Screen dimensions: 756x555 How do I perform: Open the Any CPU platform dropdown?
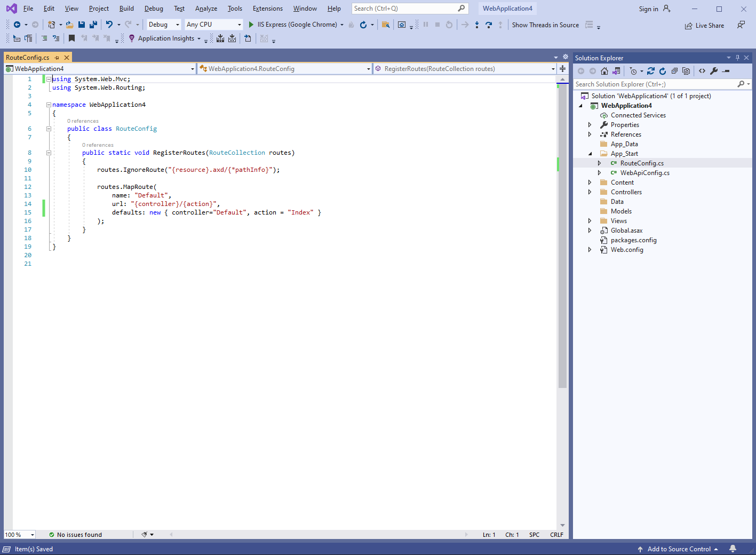tap(213, 25)
